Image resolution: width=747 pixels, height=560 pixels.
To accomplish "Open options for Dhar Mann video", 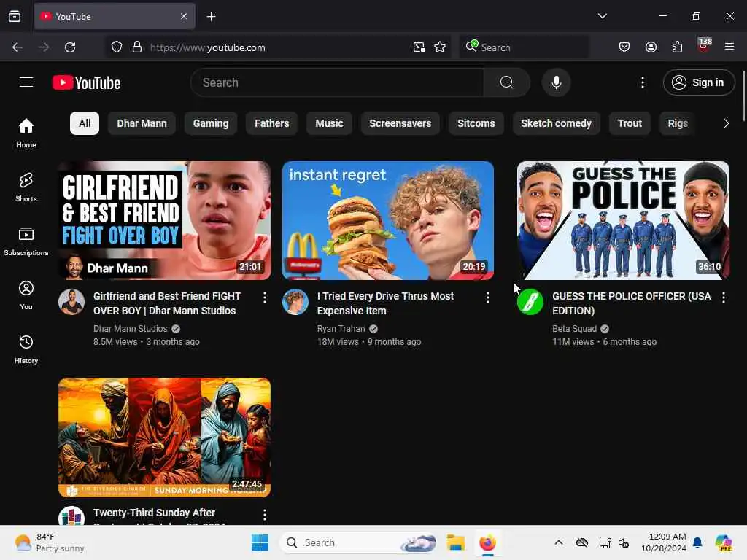I will [264, 297].
